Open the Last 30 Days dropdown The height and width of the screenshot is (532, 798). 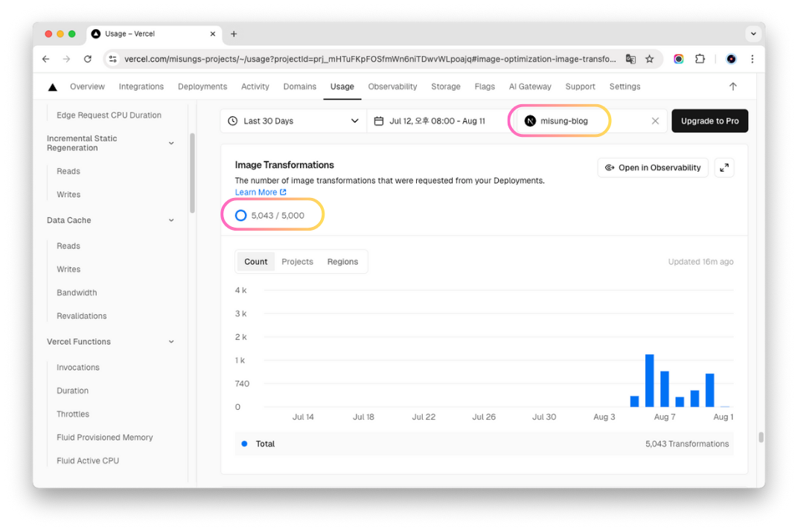pos(293,121)
